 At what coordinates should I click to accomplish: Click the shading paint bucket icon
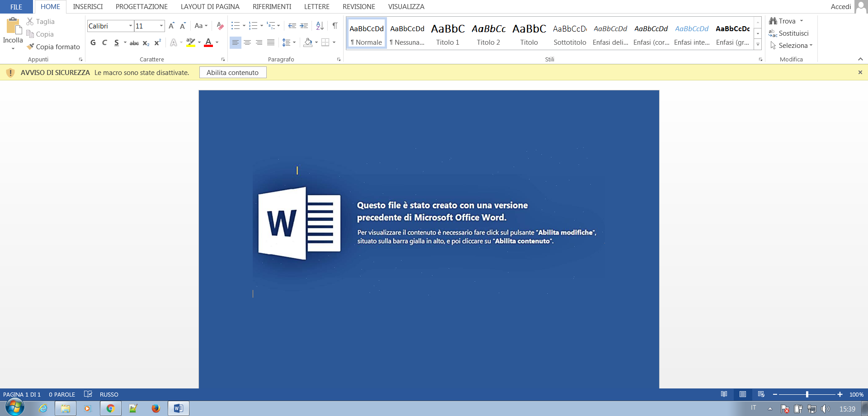point(308,42)
